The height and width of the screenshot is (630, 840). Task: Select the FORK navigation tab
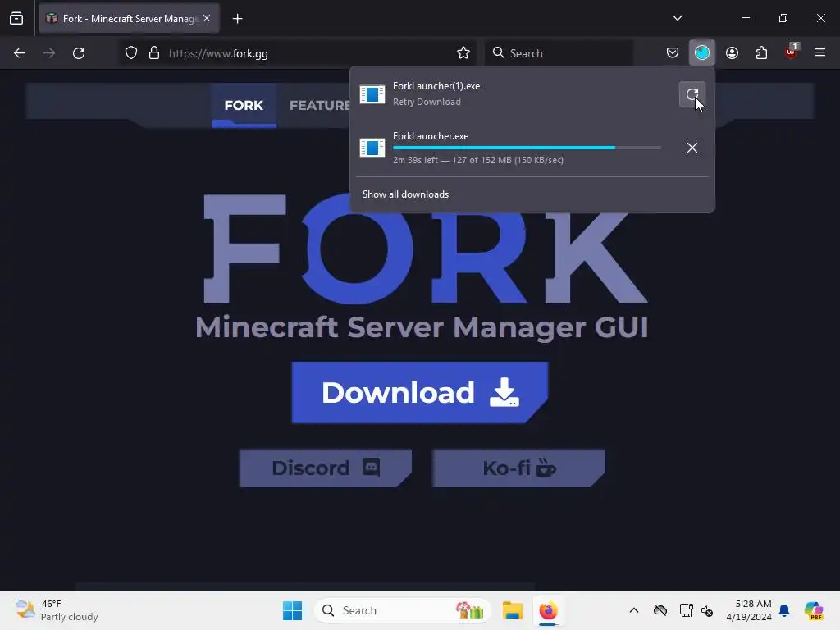pyautogui.click(x=244, y=105)
